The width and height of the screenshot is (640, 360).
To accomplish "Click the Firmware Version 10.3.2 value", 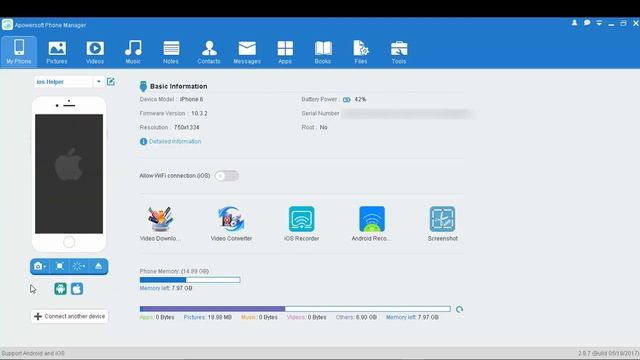I will click(200, 113).
